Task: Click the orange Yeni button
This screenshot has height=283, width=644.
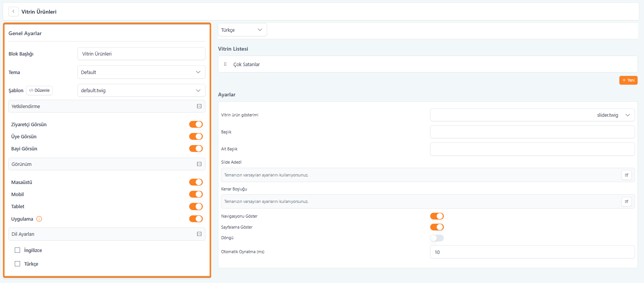Action: click(628, 80)
